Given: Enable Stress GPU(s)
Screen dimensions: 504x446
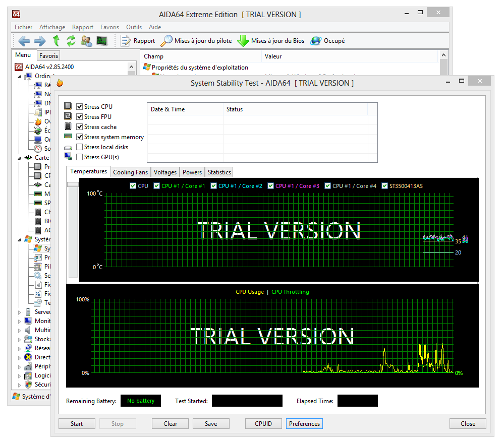Looking at the screenshot, I should [x=79, y=157].
